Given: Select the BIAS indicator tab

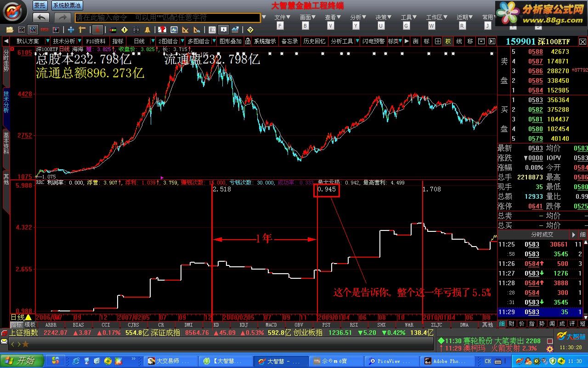Looking at the screenshot, I should click(78, 325).
